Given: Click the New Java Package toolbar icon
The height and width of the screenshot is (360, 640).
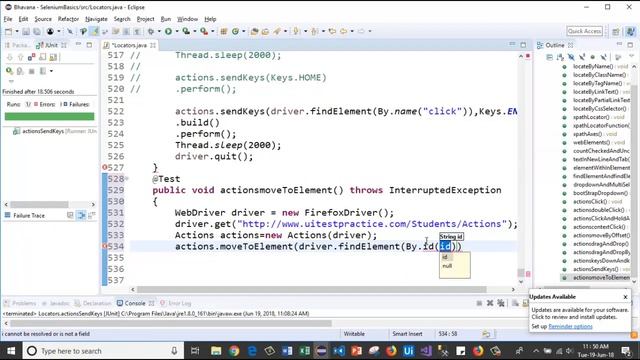Looking at the screenshot, I should pyautogui.click(x=224, y=31).
